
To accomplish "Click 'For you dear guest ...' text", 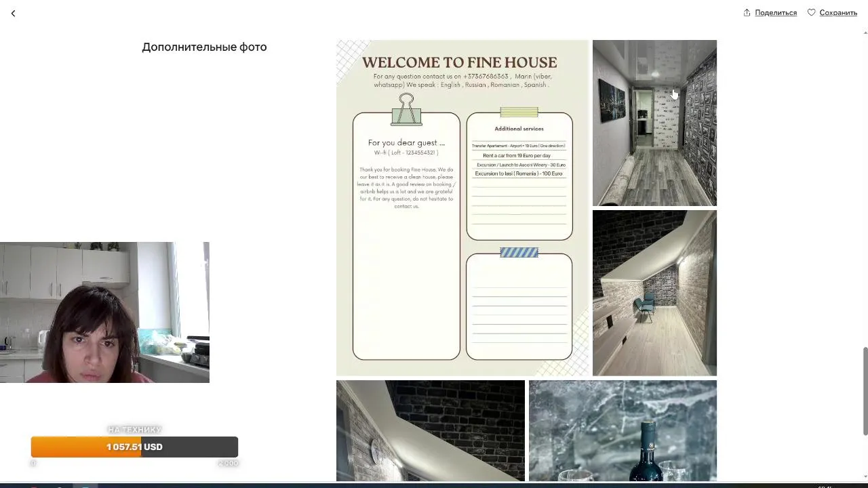I will 406,142.
